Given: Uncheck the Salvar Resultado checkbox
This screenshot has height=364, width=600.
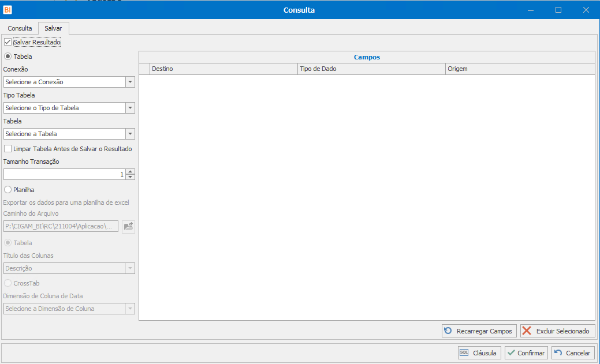Looking at the screenshot, I should (8, 42).
